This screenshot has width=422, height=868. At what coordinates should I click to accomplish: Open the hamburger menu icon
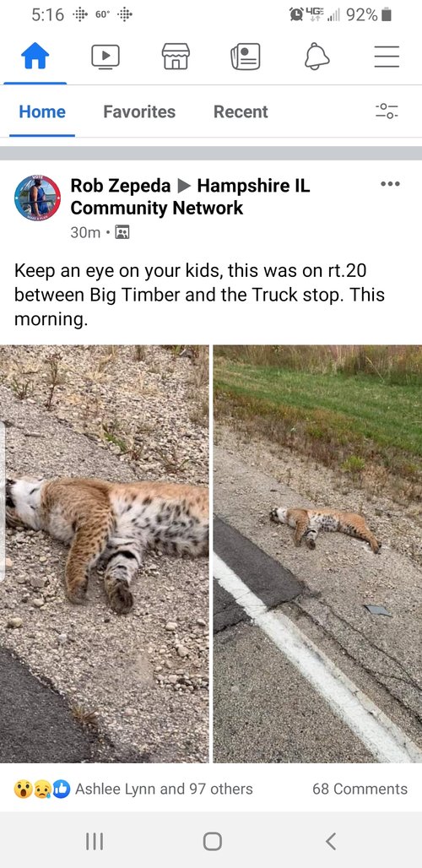(x=387, y=57)
